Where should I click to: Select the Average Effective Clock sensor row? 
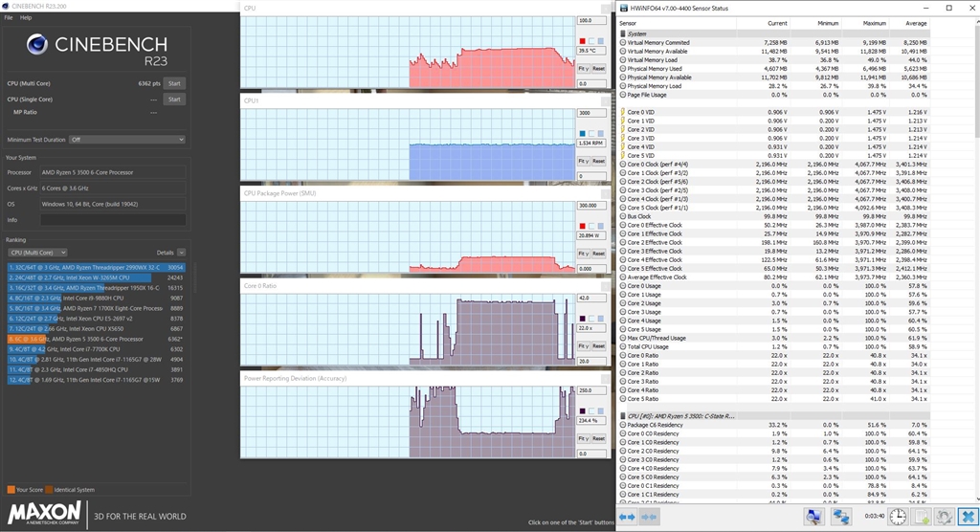pos(773,277)
